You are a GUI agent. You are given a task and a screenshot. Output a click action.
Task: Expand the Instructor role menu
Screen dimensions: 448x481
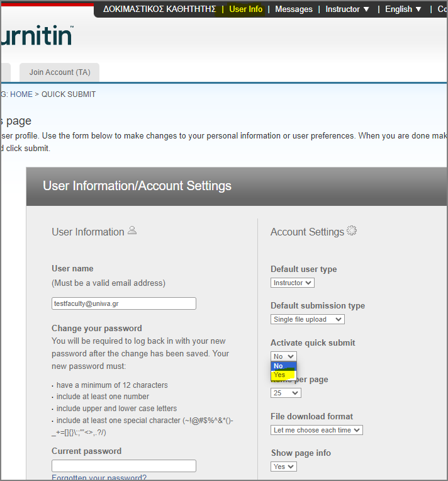point(347,9)
